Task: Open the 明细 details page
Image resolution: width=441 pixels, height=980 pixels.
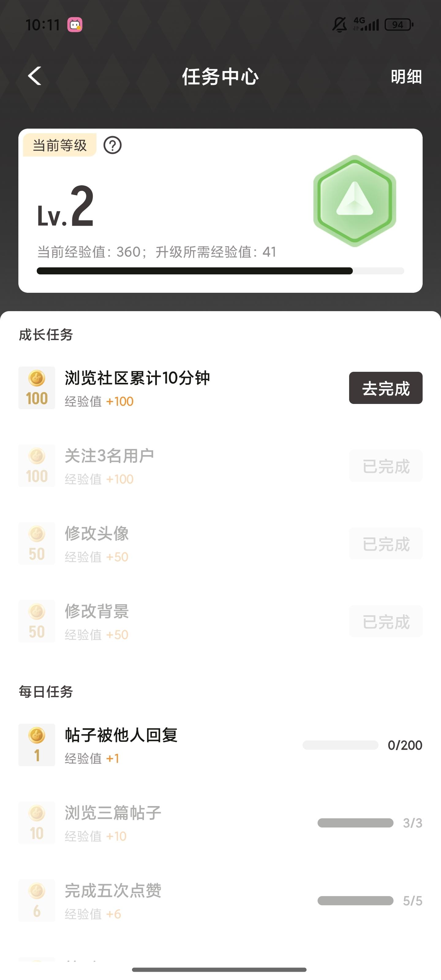Action: [406, 77]
